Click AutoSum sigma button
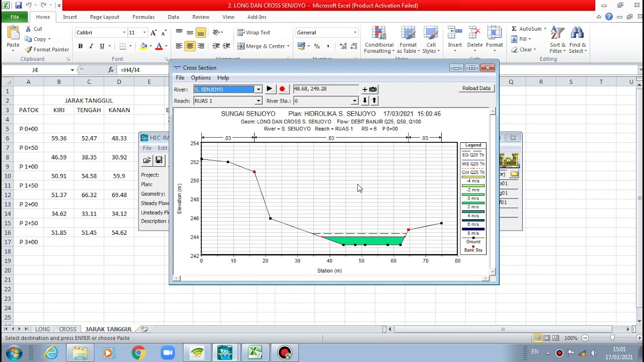 [526, 29]
